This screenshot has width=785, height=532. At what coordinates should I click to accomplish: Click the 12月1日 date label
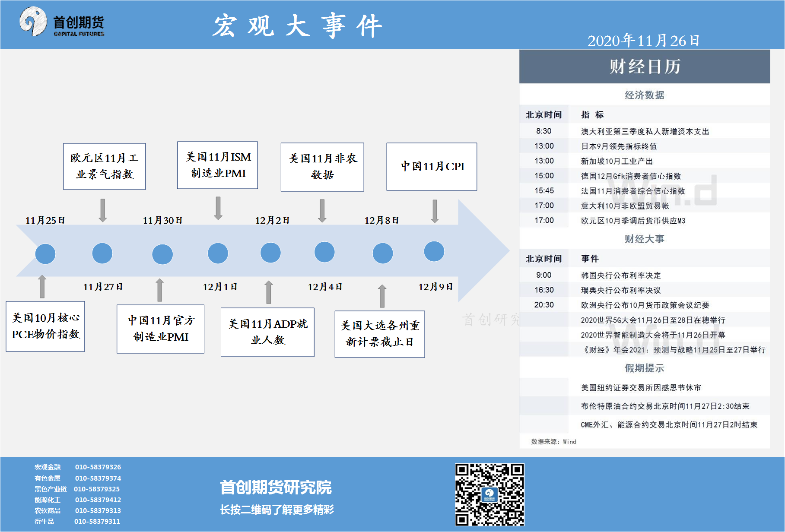[220, 287]
